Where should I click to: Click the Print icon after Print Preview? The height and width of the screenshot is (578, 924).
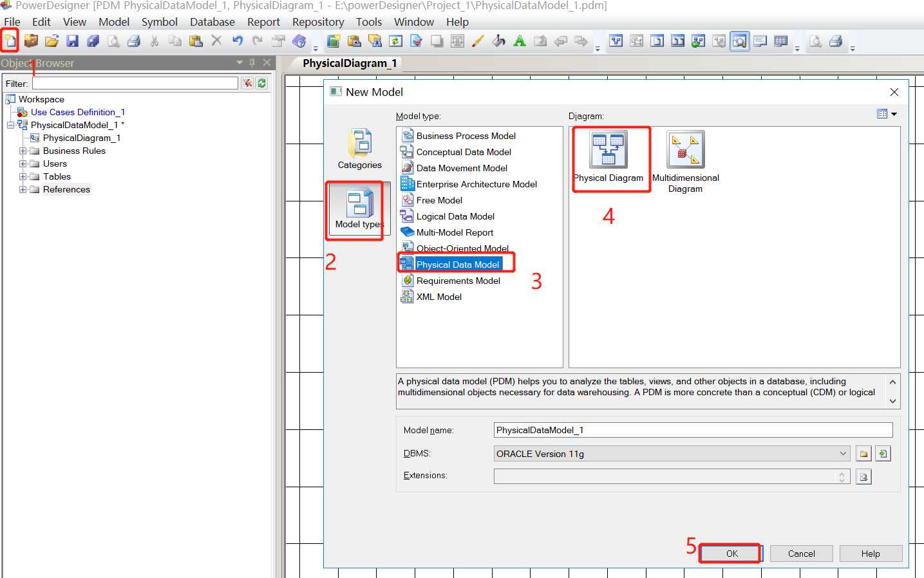pyautogui.click(x=134, y=41)
